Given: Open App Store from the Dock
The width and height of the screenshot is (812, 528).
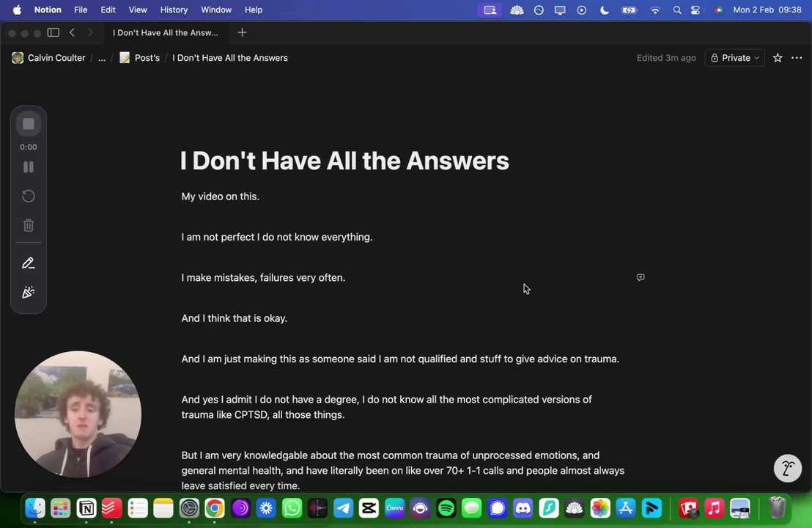Looking at the screenshot, I should coord(626,508).
